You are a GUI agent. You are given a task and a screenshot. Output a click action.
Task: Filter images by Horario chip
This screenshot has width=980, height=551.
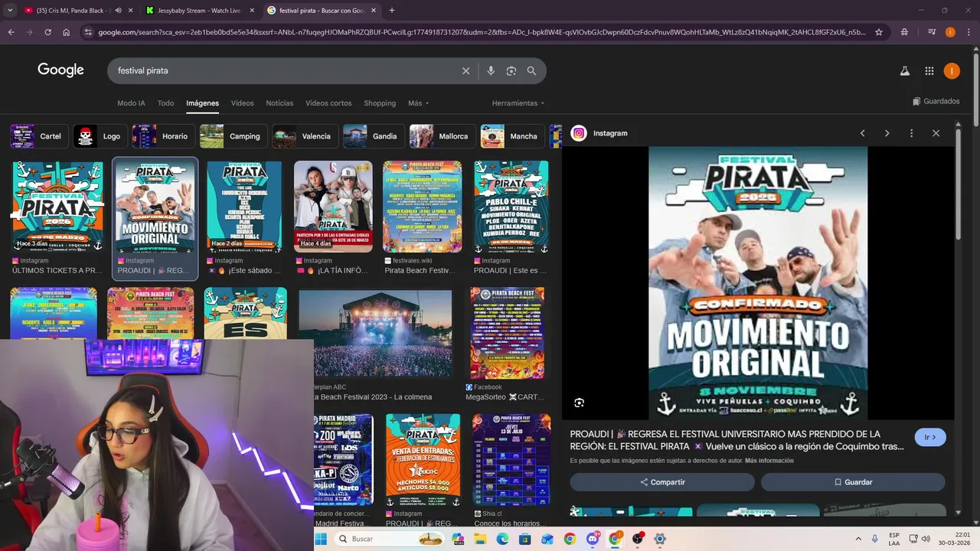point(162,136)
